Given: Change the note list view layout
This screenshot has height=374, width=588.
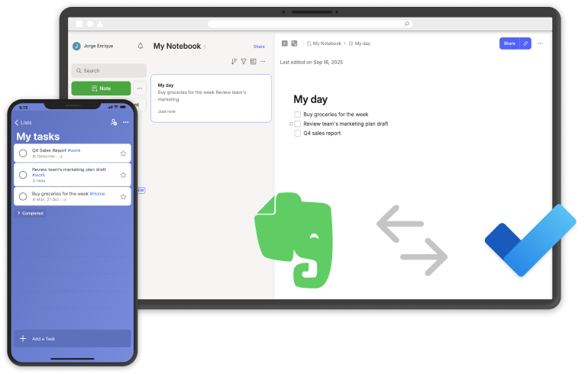Looking at the screenshot, I should click(253, 62).
